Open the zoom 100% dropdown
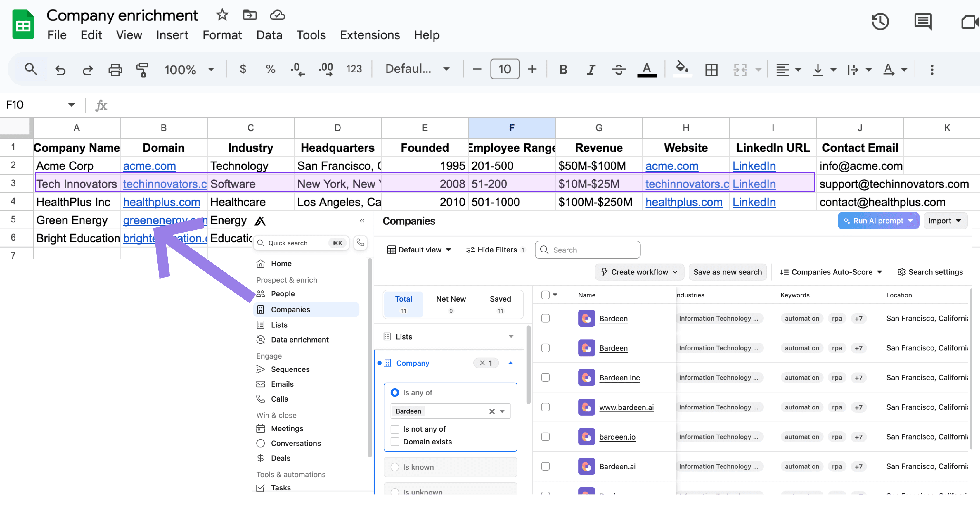The height and width of the screenshot is (512, 980). 189,70
